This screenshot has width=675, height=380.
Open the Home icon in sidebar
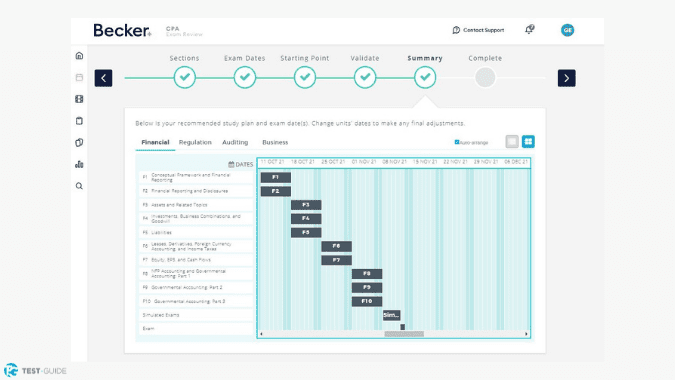(x=79, y=56)
